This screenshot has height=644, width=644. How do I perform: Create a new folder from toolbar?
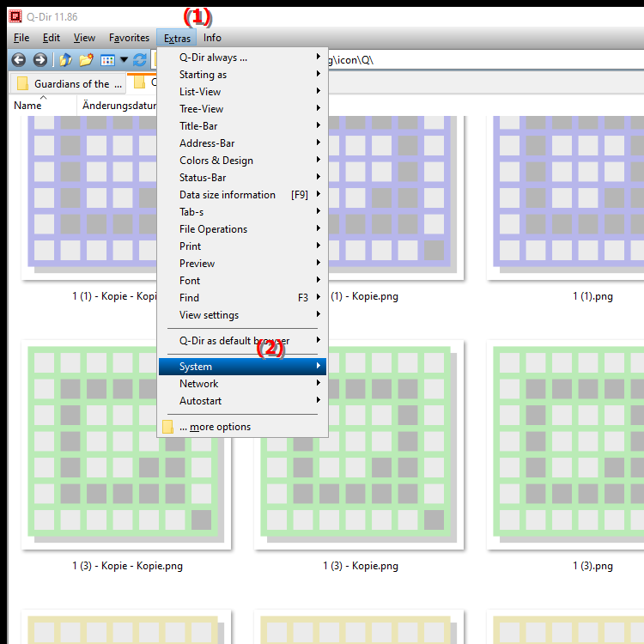coord(86,60)
